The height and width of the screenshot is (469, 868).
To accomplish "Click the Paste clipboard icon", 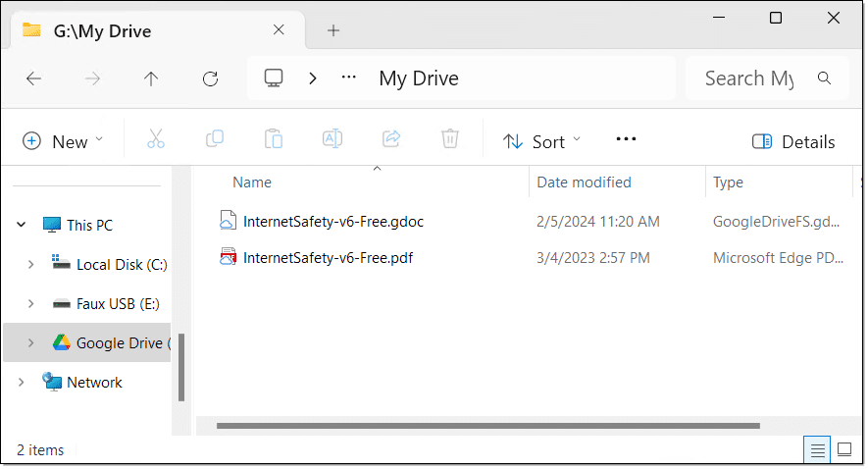I will point(274,139).
